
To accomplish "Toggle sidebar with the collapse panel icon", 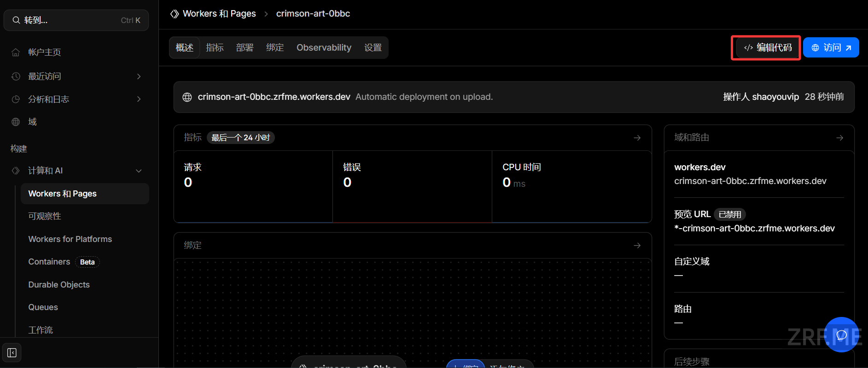I will pyautogui.click(x=12, y=353).
